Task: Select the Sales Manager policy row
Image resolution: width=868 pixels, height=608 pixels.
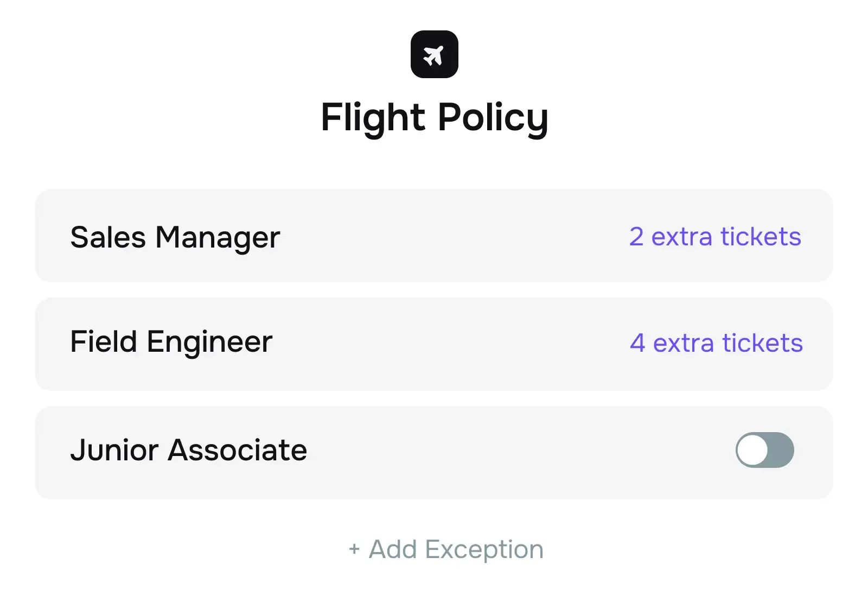Action: (380, 236)
